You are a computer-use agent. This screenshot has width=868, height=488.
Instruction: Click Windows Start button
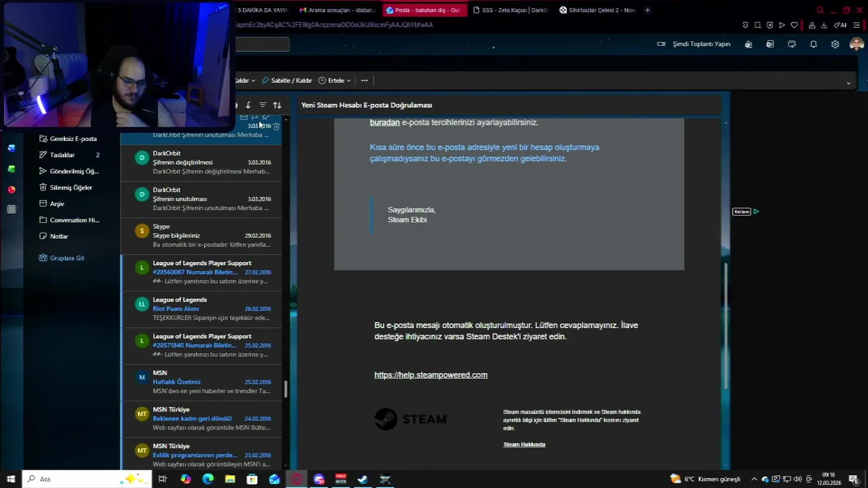point(11,479)
